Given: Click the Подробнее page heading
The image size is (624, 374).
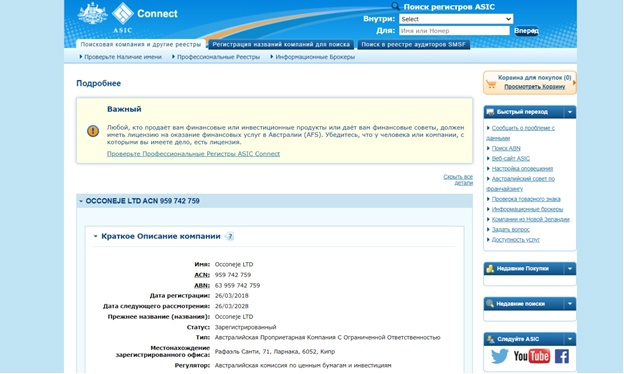Looking at the screenshot, I should [x=99, y=84].
